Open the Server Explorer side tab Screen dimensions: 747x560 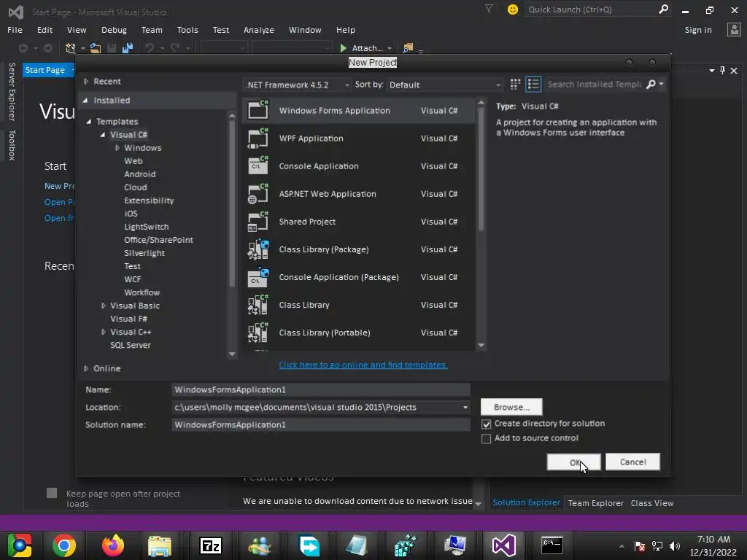12,91
